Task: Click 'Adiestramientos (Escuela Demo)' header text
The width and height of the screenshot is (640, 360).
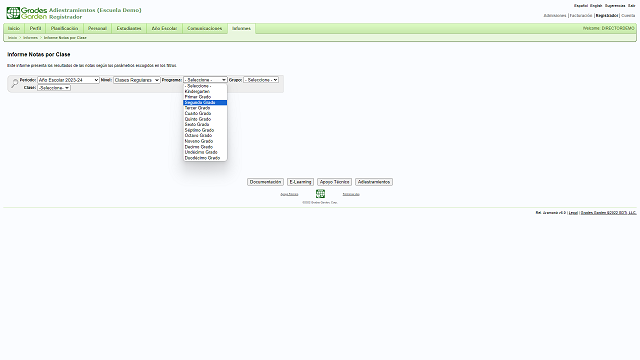Action: click(x=95, y=10)
